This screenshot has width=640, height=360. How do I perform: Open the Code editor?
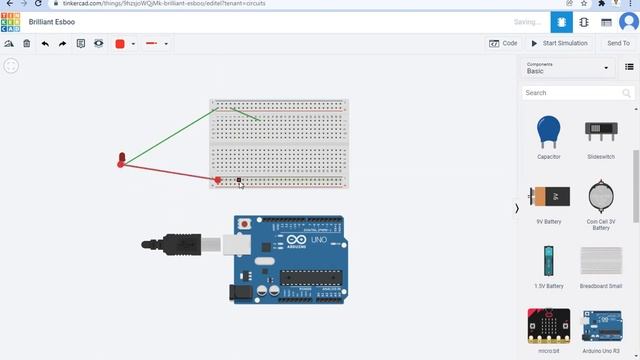[x=503, y=43]
